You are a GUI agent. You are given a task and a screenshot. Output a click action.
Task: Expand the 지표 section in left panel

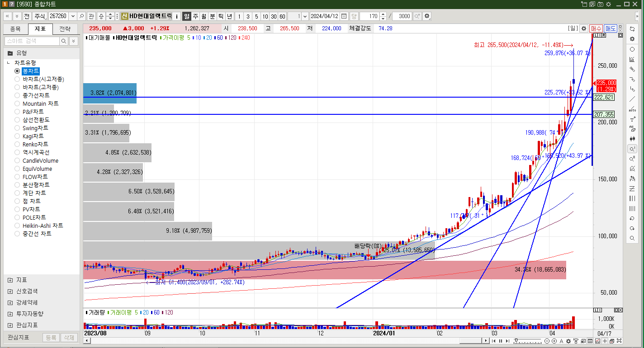pyautogui.click(x=10, y=280)
